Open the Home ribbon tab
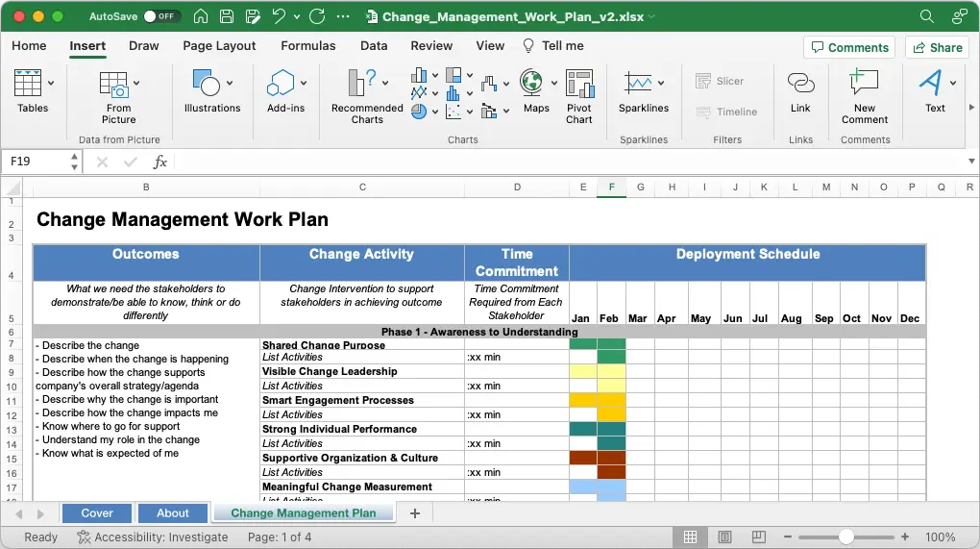Screen dimensions: 980x549 [29, 45]
